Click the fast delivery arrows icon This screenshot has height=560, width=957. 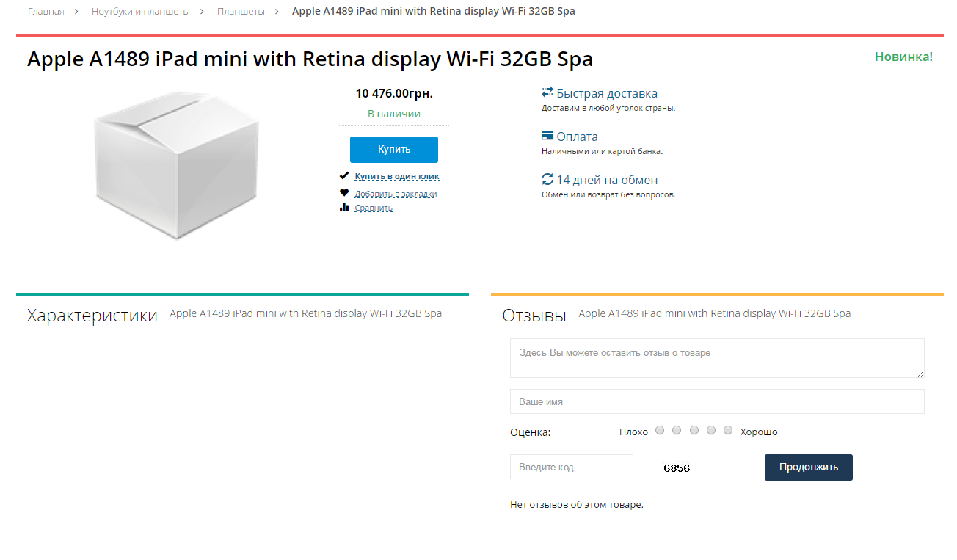pyautogui.click(x=547, y=92)
